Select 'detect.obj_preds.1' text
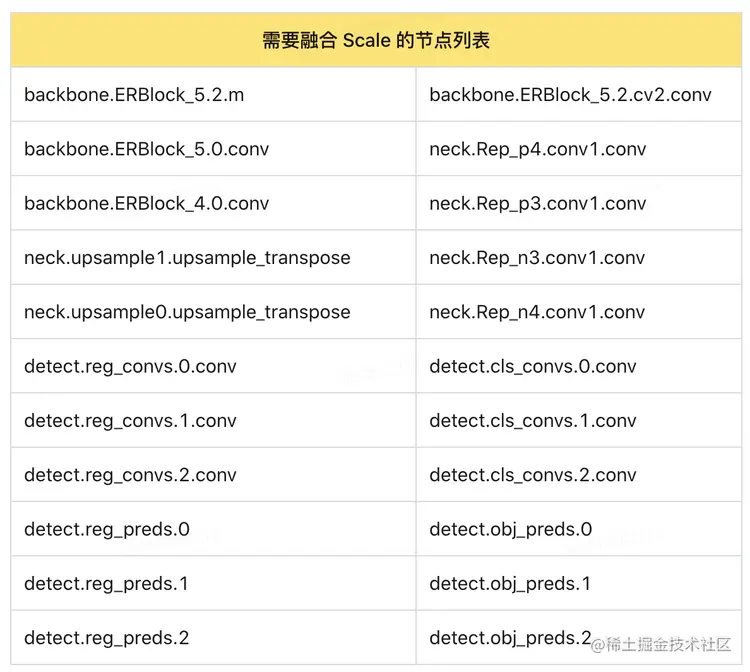The image size is (750, 672). [510, 584]
